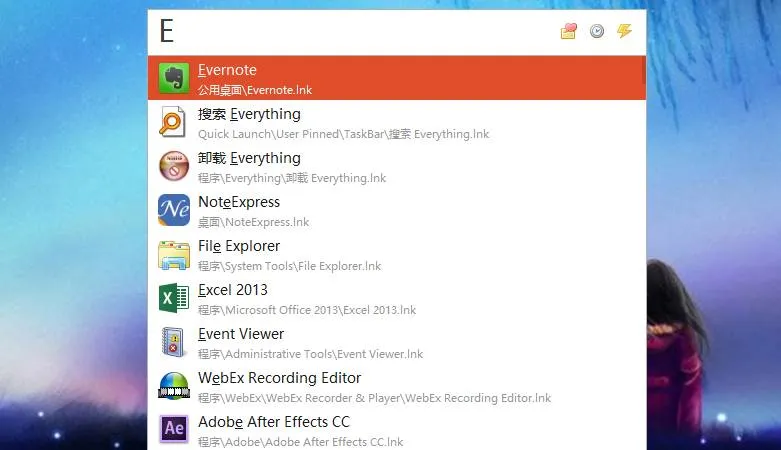Select the Excel 2013 result title
This screenshot has height=450, width=781.
tap(233, 290)
